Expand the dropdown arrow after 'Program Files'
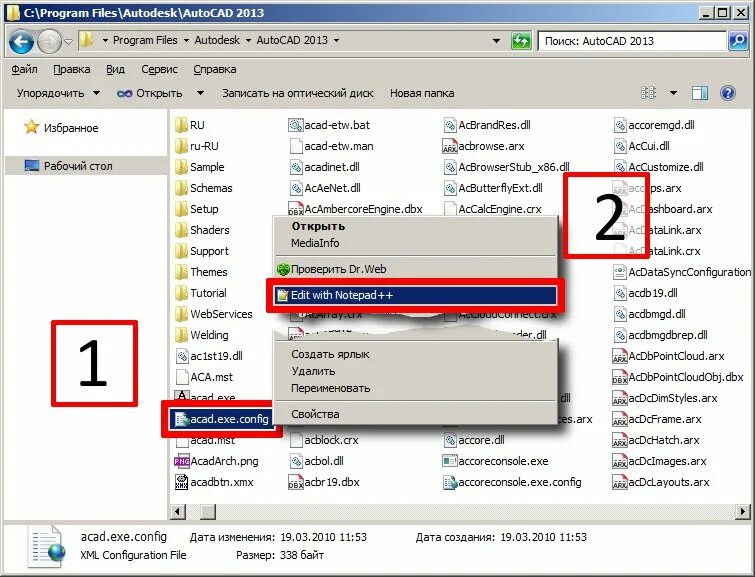The image size is (755, 577). pyautogui.click(x=186, y=40)
